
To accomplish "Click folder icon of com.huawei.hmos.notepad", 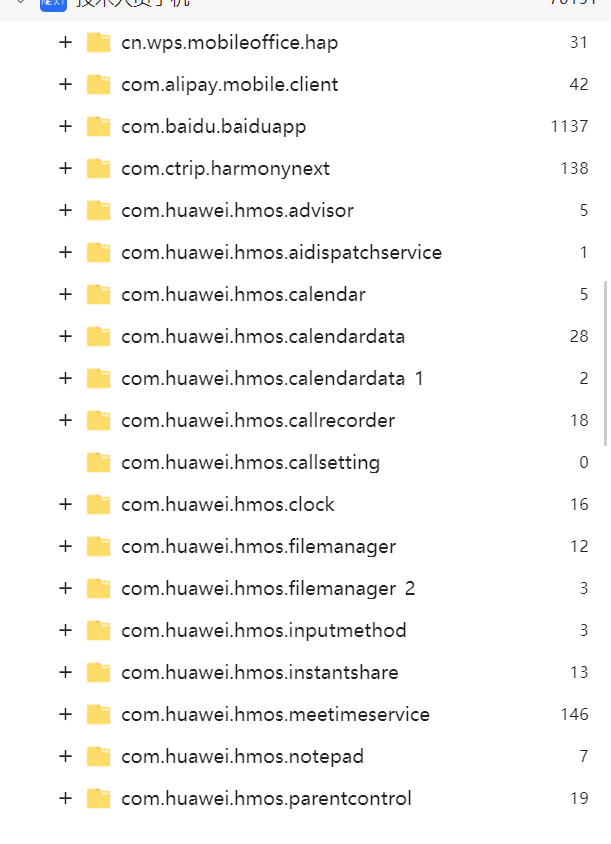I will click(99, 756).
